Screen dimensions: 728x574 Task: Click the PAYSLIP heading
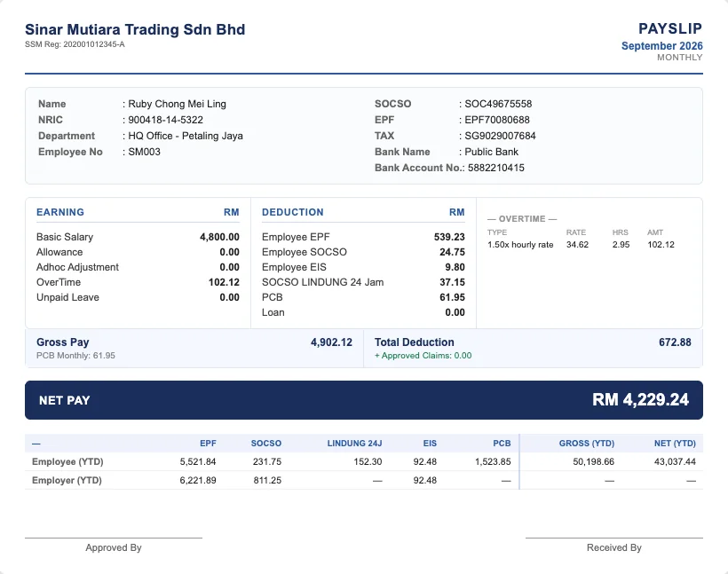pos(670,28)
